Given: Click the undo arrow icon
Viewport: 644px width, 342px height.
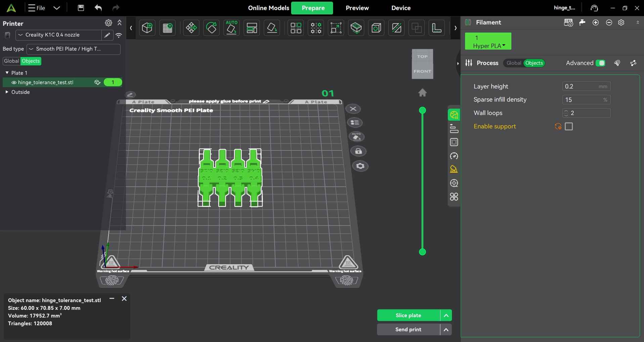Looking at the screenshot, I should 98,8.
